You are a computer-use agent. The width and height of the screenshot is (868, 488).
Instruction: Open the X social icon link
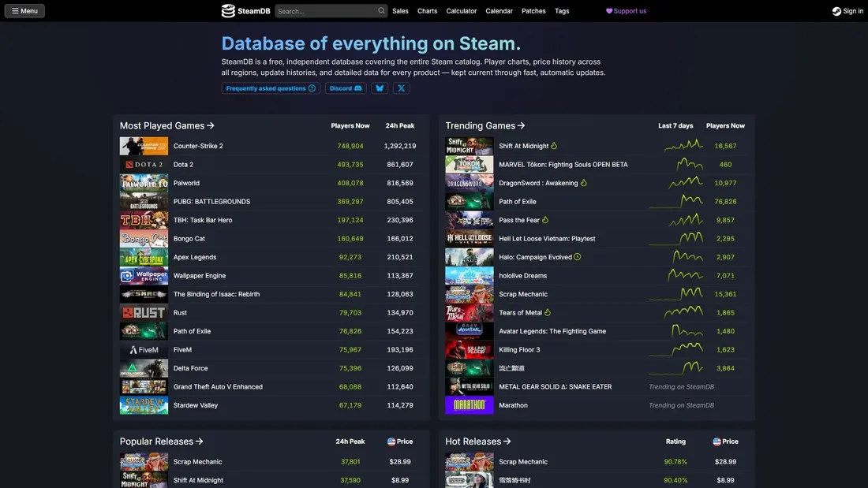(x=402, y=88)
